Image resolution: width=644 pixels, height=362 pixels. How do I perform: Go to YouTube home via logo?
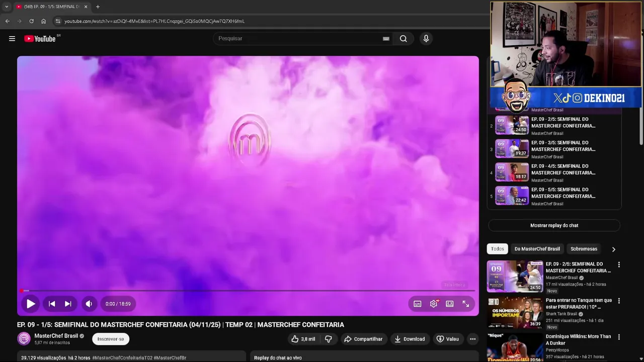(40, 39)
